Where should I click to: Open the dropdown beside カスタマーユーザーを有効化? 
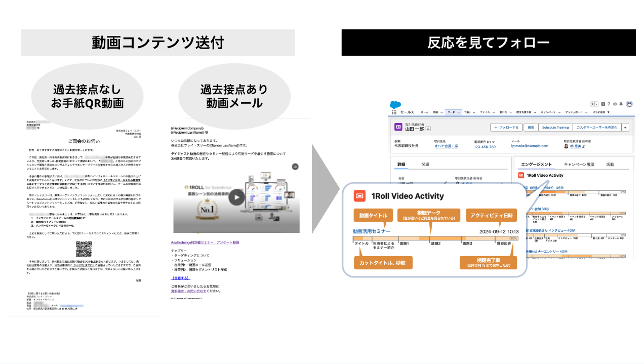click(625, 127)
